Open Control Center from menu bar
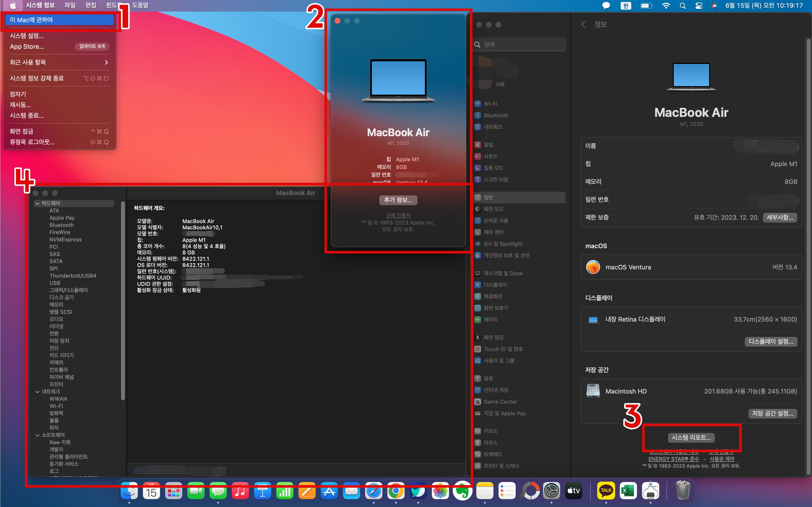 tap(699, 6)
